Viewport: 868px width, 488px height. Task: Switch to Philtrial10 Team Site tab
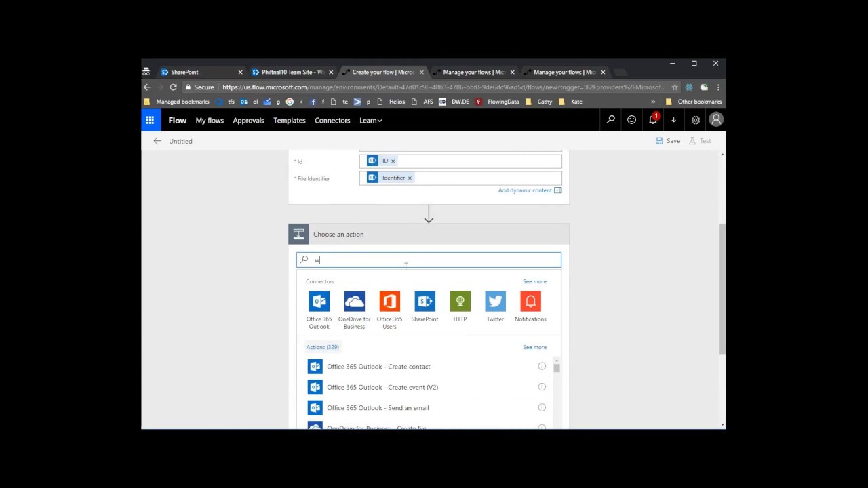(x=293, y=72)
